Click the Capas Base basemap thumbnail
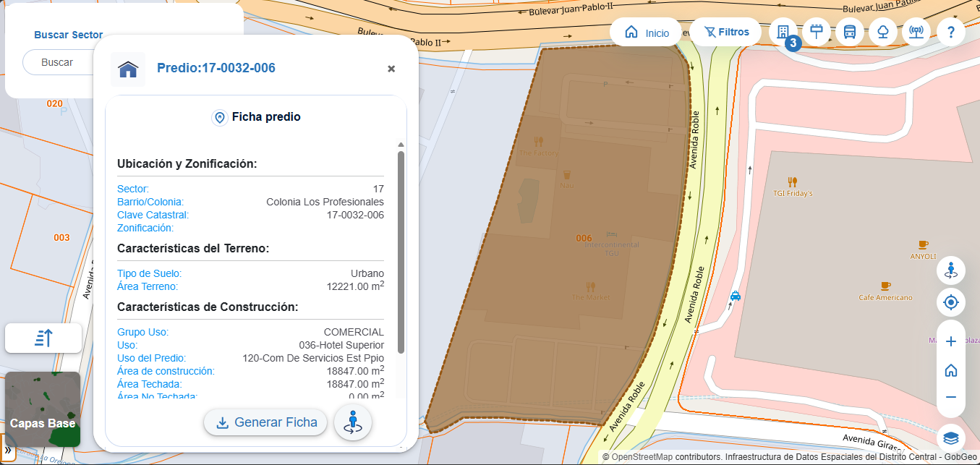This screenshot has width=980, height=465. 43,409
